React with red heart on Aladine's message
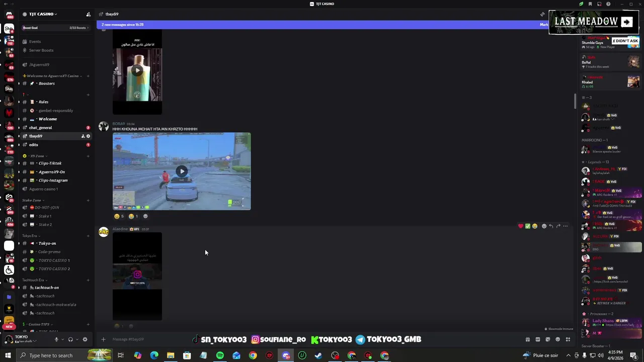This screenshot has height=362, width=644. (521, 226)
